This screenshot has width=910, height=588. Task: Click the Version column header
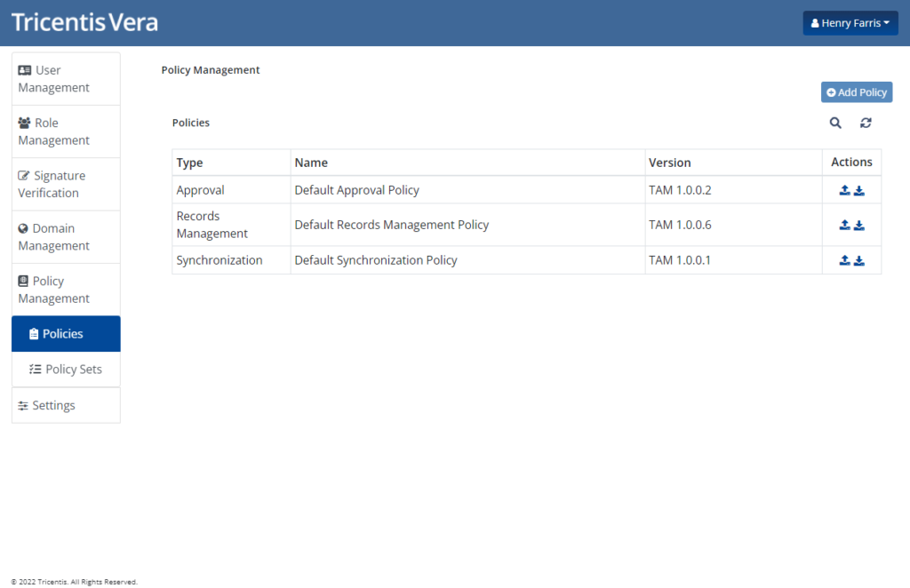pos(733,163)
